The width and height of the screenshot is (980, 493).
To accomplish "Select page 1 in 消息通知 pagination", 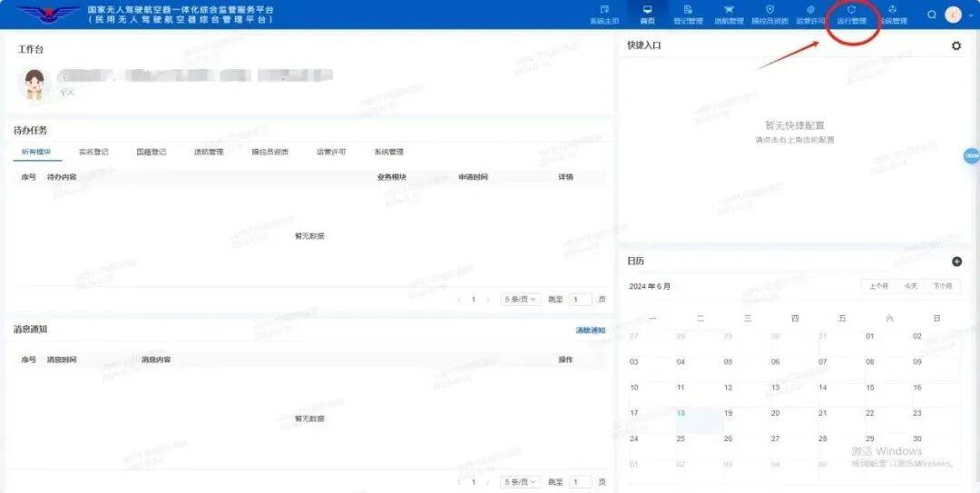I will [x=474, y=482].
